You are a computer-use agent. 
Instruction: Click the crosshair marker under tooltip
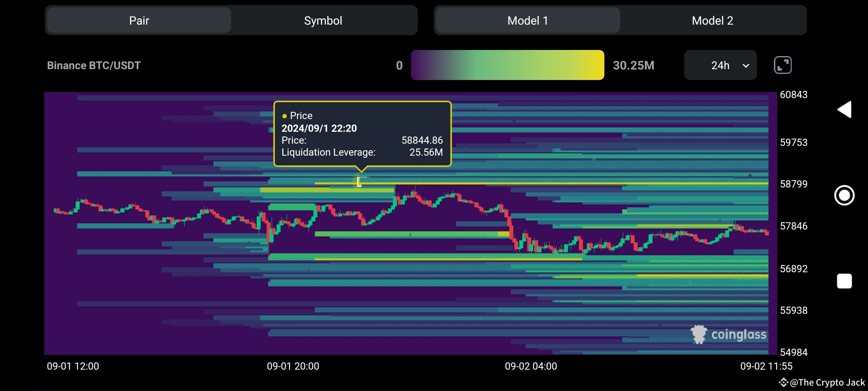359,181
